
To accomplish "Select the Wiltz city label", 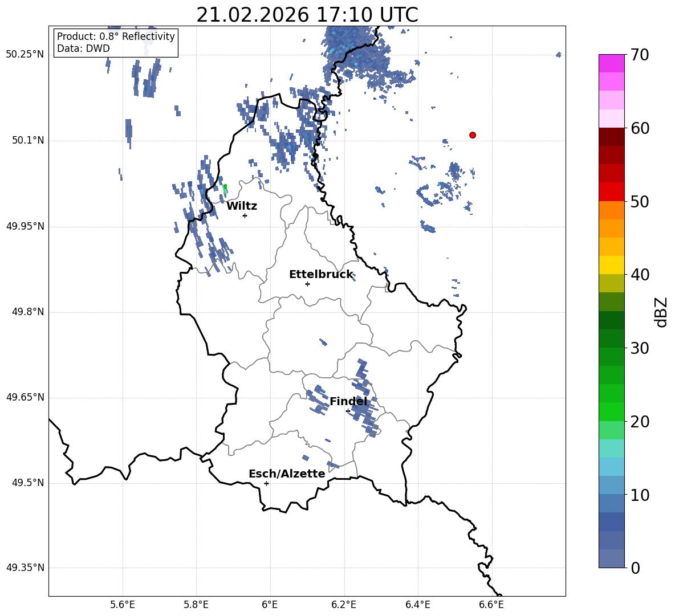I will (242, 206).
